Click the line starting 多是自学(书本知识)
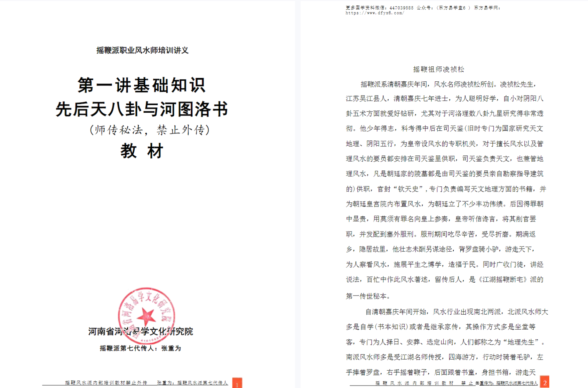 coord(441,327)
